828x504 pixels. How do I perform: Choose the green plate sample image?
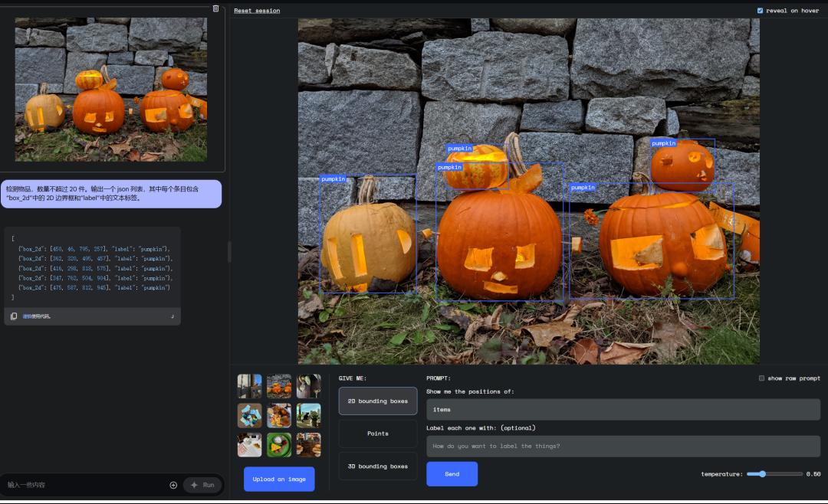pos(279,445)
